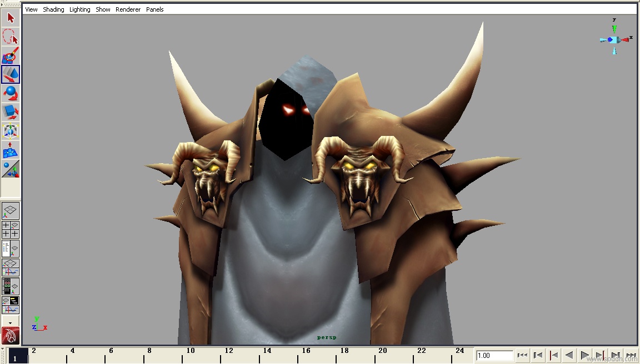Image resolution: width=640 pixels, height=364 pixels.
Task: Pick the Universal Manipulator tool
Action: click(11, 132)
